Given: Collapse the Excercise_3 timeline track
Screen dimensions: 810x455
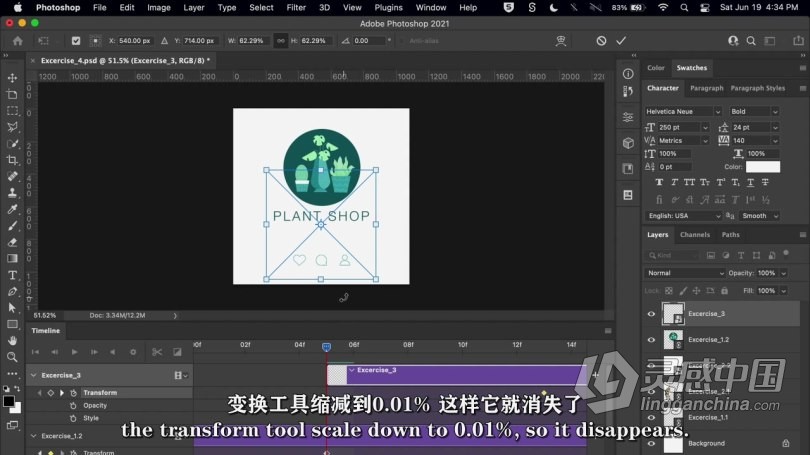Looking at the screenshot, I should point(34,375).
